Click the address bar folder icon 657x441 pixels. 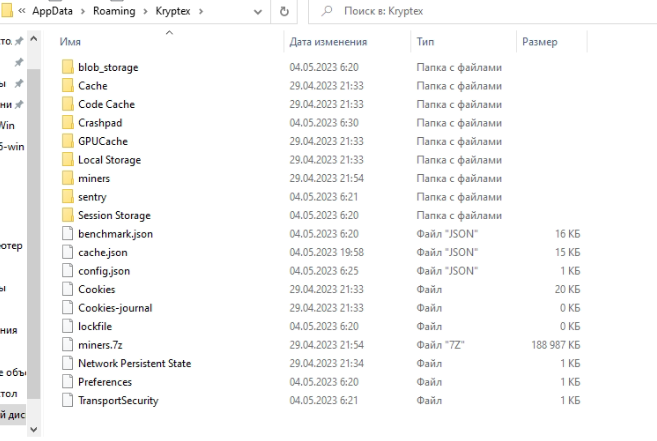6,11
